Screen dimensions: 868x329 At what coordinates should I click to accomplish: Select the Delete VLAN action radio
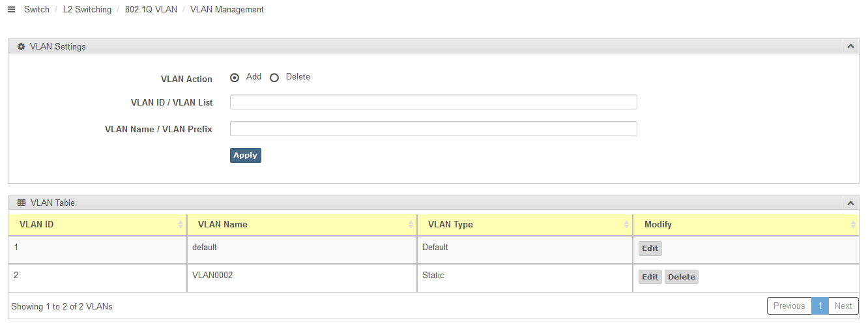tap(274, 78)
